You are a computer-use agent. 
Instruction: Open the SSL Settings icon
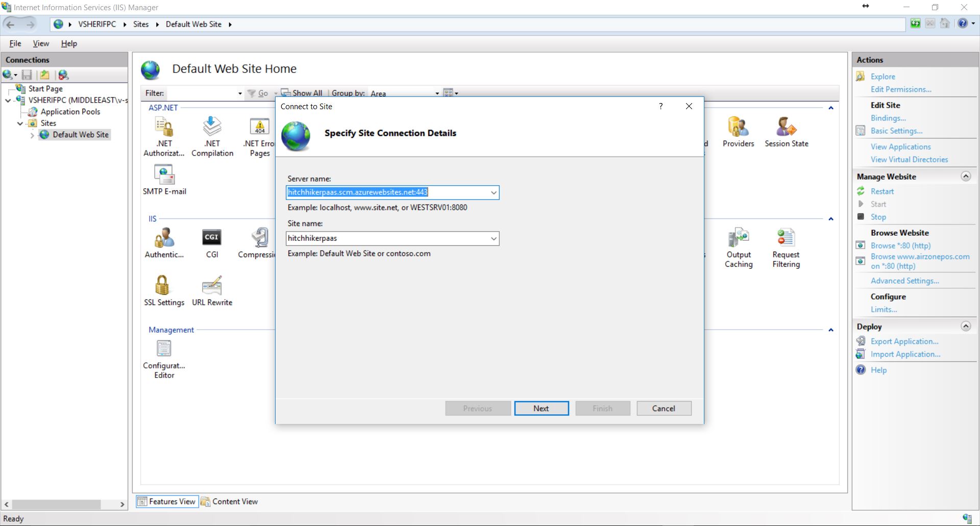click(162, 286)
